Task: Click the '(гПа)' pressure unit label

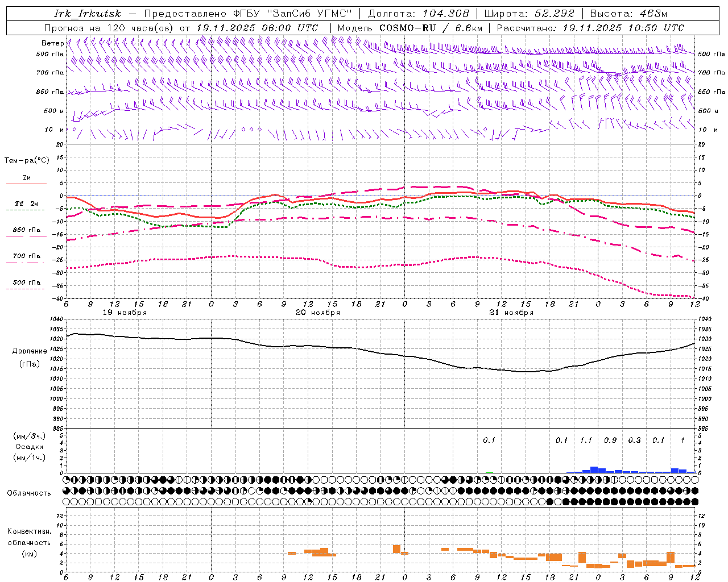Action: pos(30,364)
